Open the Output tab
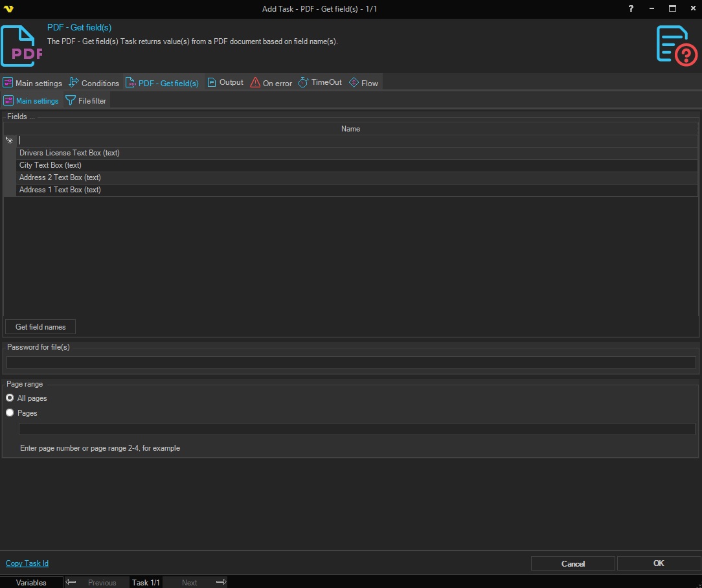 pos(225,82)
